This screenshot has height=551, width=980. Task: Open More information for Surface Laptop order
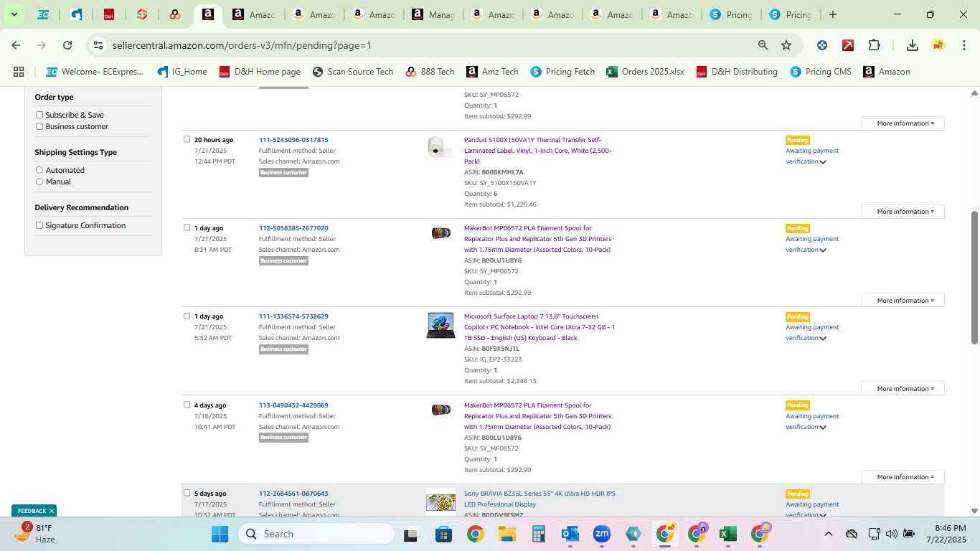[903, 388]
